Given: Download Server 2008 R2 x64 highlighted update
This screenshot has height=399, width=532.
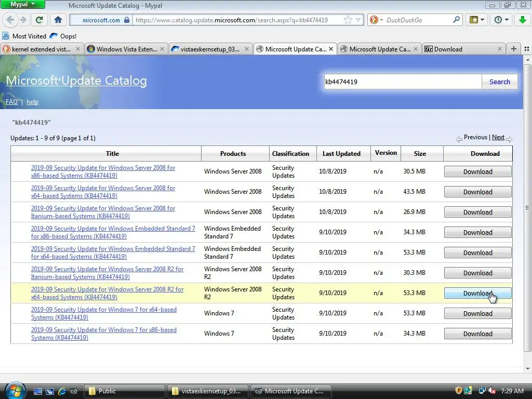Looking at the screenshot, I should 478,294.
